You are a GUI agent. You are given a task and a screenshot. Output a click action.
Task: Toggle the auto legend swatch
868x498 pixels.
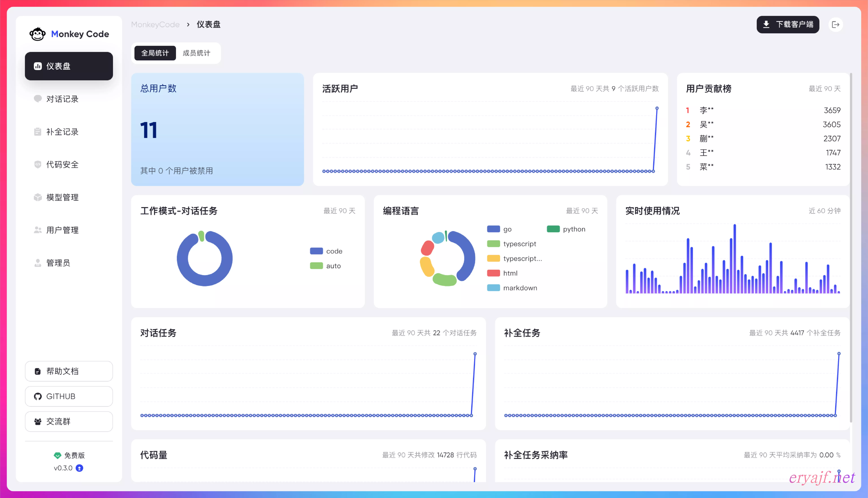(x=316, y=266)
